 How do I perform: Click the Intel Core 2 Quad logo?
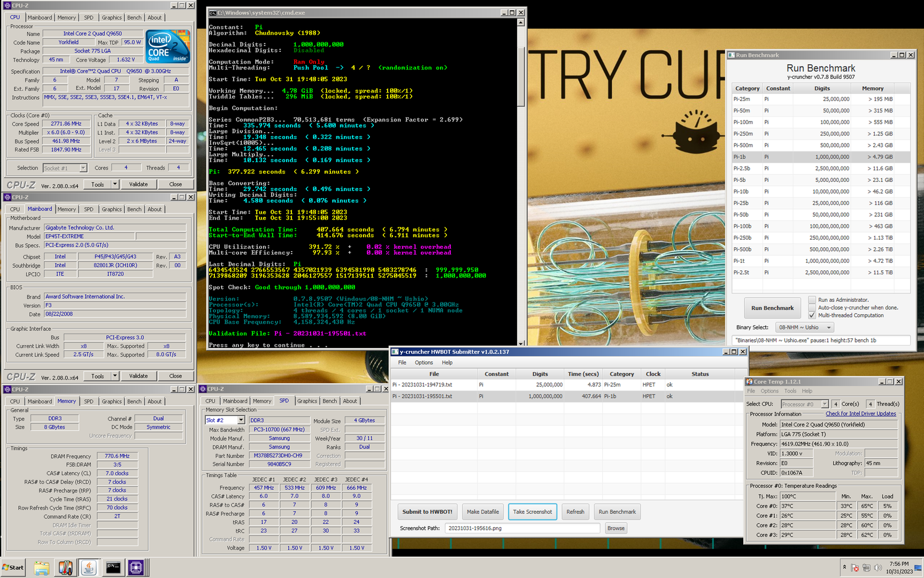(x=168, y=47)
